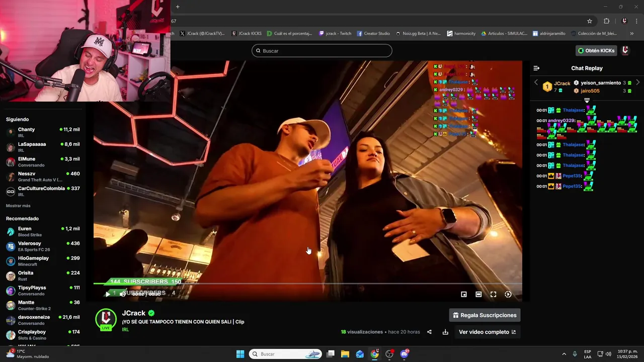Open davooxeneize recommended channel
644x362 pixels.
point(43,320)
